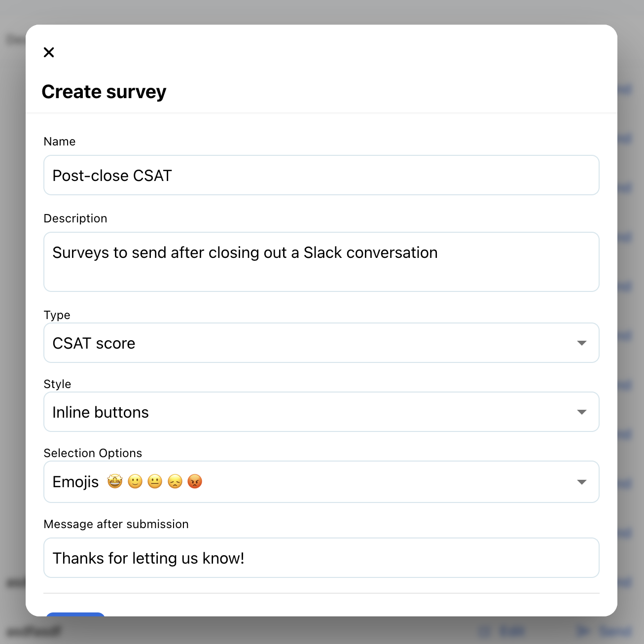
Task: Open the Type dropdown showing CSAT score
Action: [x=321, y=343]
